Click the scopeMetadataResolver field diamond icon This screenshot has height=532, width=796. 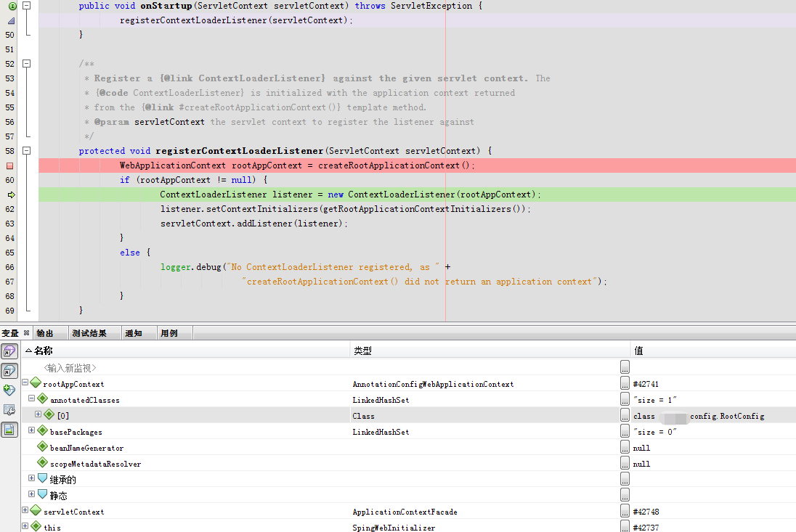coord(43,462)
